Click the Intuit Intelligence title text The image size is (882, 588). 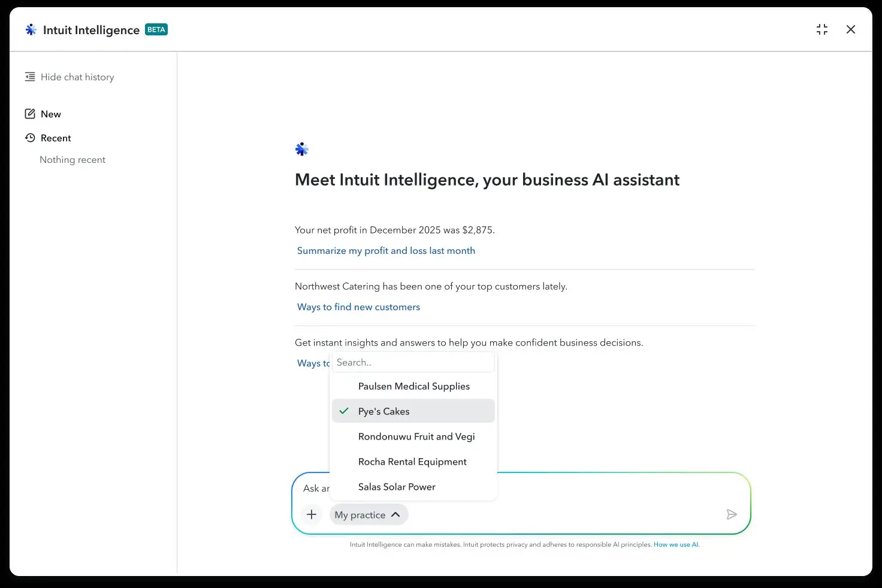pos(91,30)
